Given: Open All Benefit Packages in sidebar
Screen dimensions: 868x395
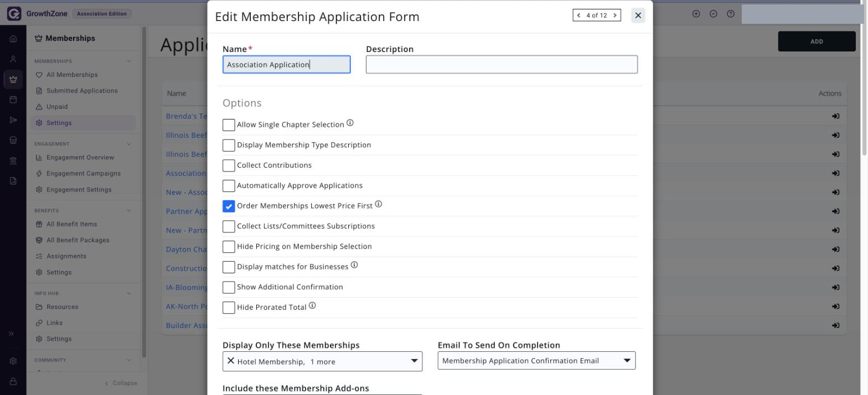Looking at the screenshot, I should coord(78,240).
